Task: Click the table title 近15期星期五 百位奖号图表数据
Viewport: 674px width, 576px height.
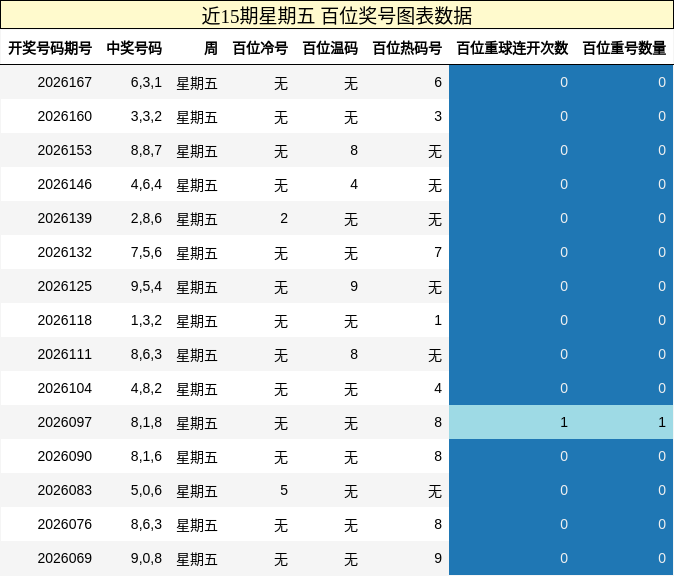Action: coord(337,16)
